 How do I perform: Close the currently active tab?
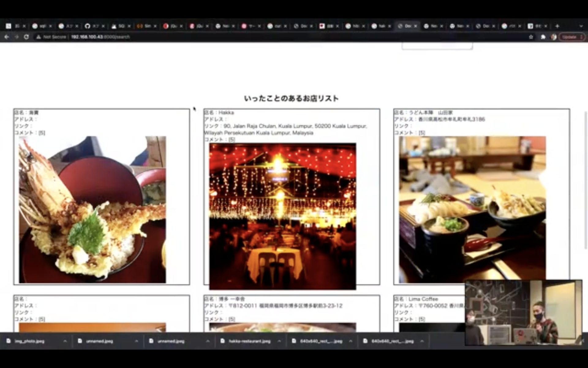(416, 26)
